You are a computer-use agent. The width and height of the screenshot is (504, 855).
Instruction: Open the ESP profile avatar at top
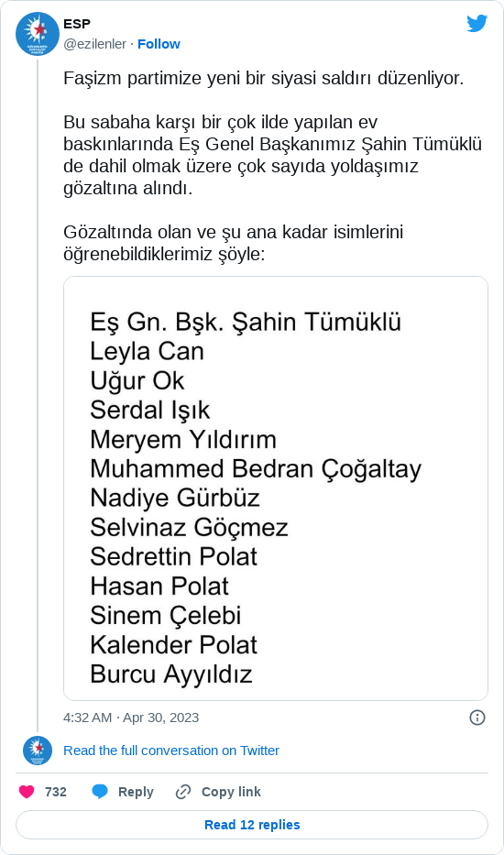(38, 34)
